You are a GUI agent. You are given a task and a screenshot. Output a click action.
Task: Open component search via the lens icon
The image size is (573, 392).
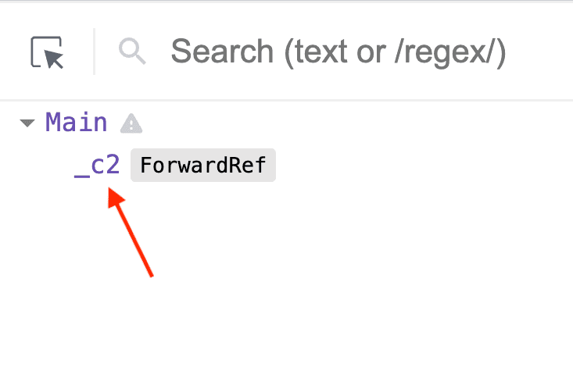pos(132,52)
